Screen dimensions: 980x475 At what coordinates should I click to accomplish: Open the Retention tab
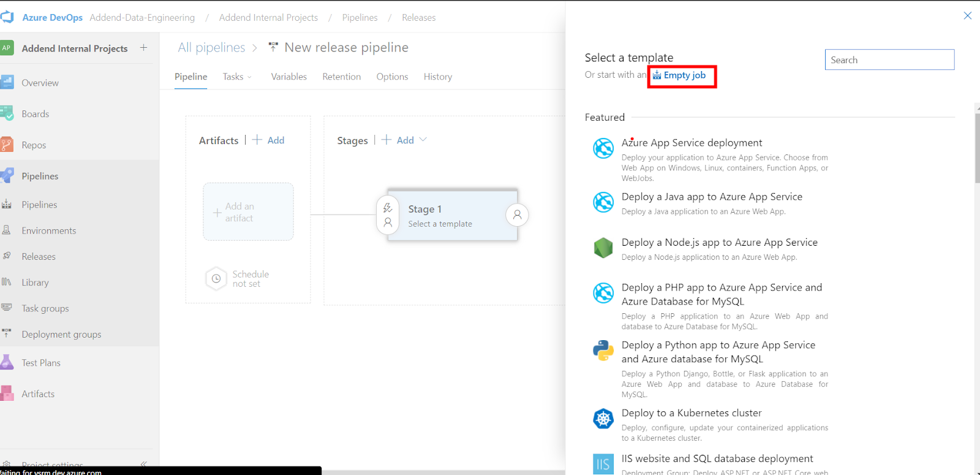342,77
